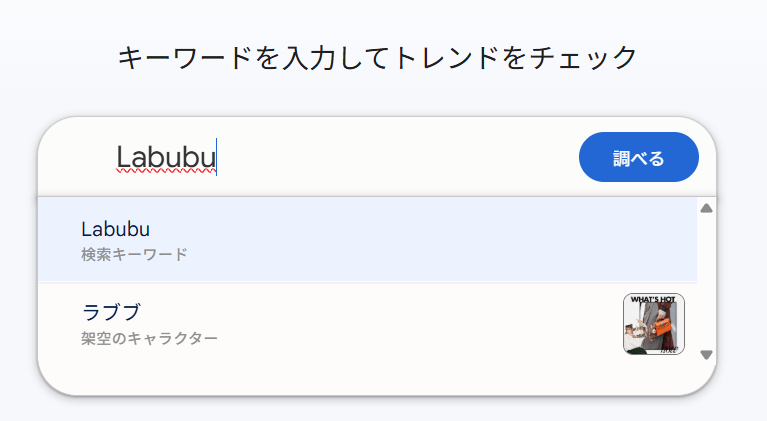Click the red-underlined "Labubu" text in input
Image resolution: width=767 pixels, height=421 pixels.
point(165,157)
